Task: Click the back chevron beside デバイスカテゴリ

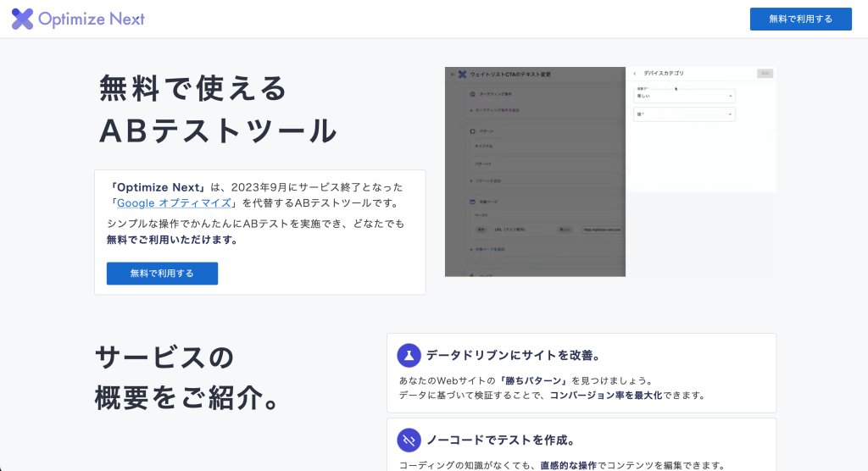Action: 634,74
